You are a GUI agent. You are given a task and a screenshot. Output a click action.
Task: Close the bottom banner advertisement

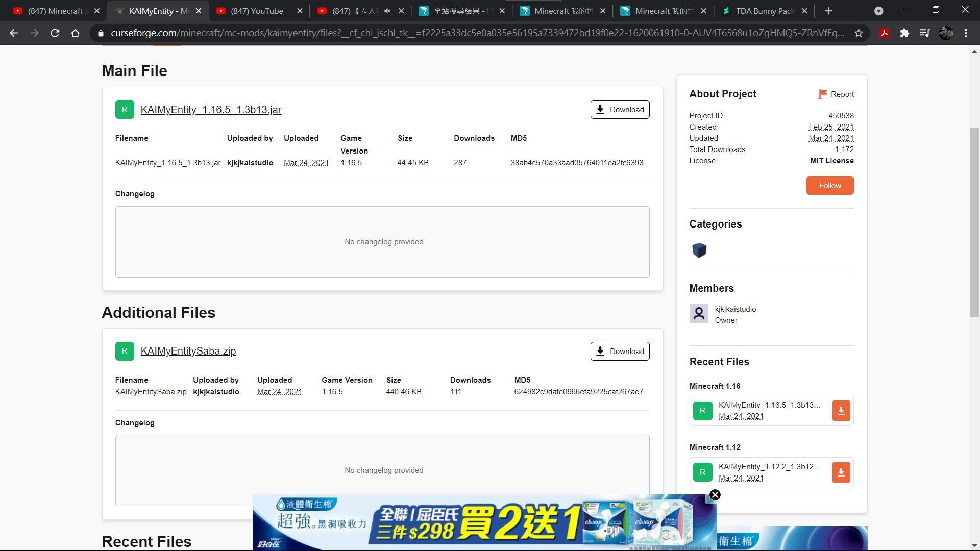click(x=715, y=495)
